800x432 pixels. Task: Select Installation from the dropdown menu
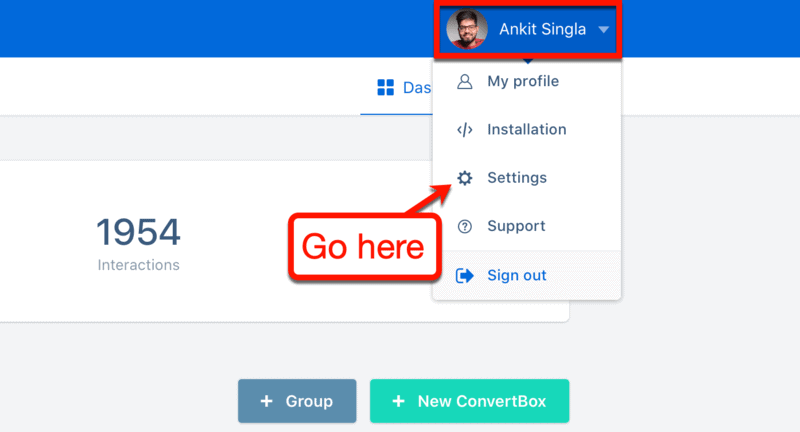pyautogui.click(x=527, y=130)
